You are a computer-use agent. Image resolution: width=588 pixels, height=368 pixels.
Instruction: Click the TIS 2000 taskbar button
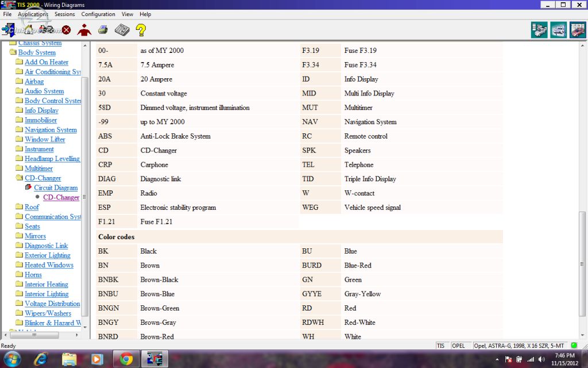[155, 359]
